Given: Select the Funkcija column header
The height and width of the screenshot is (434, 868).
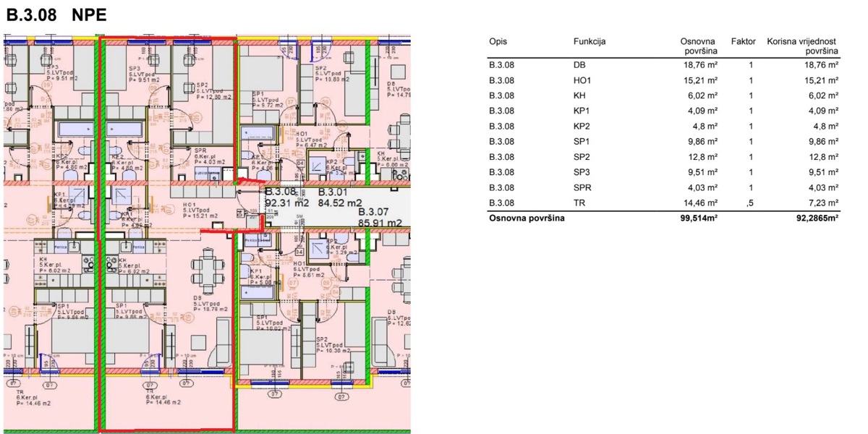Looking at the screenshot, I should pyautogui.click(x=589, y=42).
